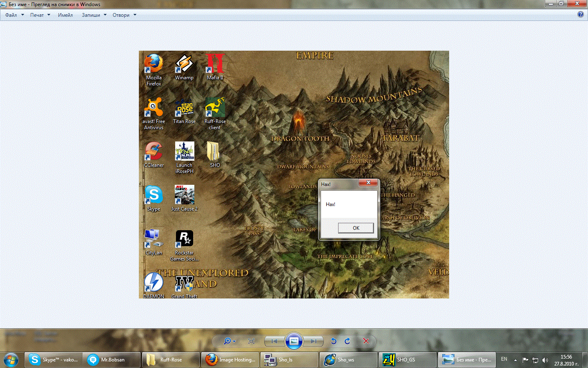The height and width of the screenshot is (368, 588).
Task: Delete the picture with red X icon
Action: coord(366,341)
